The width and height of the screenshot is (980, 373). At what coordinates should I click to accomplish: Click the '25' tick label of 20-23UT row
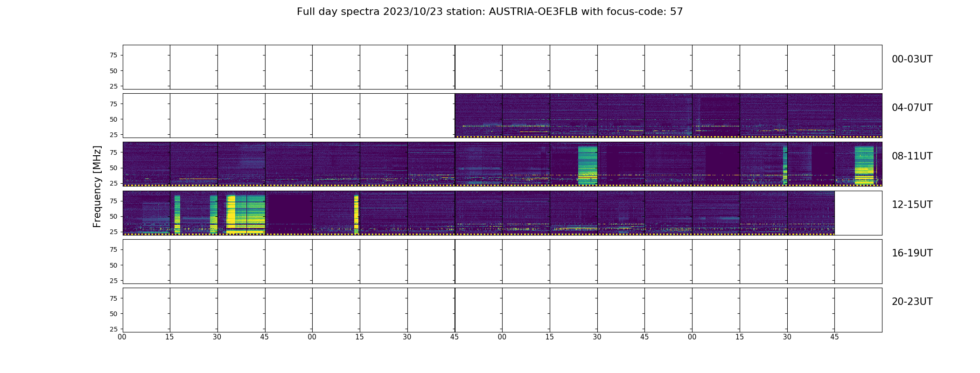point(113,329)
